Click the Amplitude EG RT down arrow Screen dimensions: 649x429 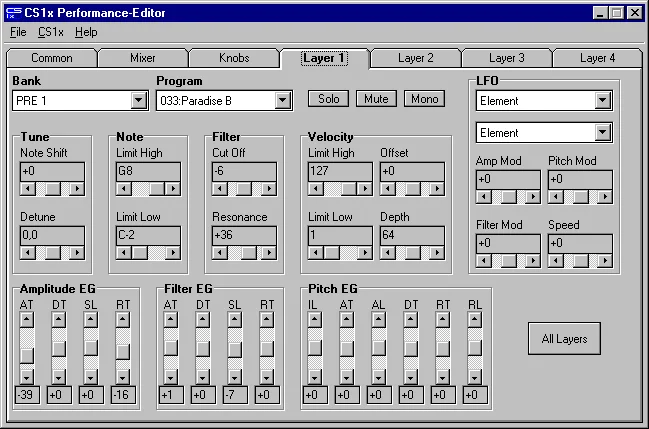point(123,377)
